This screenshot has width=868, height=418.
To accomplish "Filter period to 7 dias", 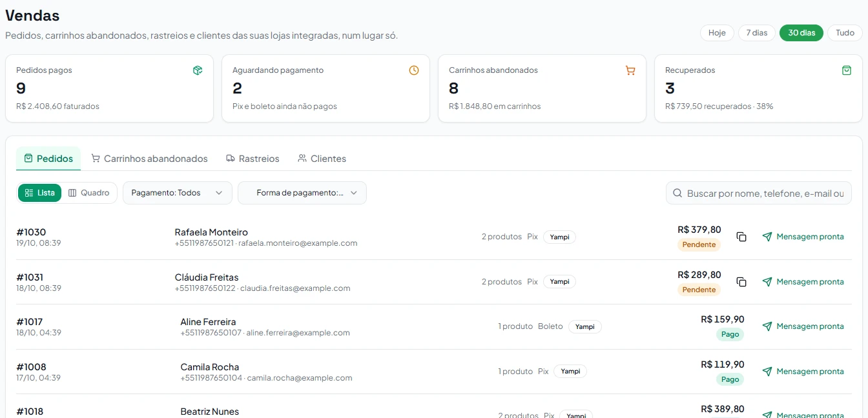I will 757,33.
